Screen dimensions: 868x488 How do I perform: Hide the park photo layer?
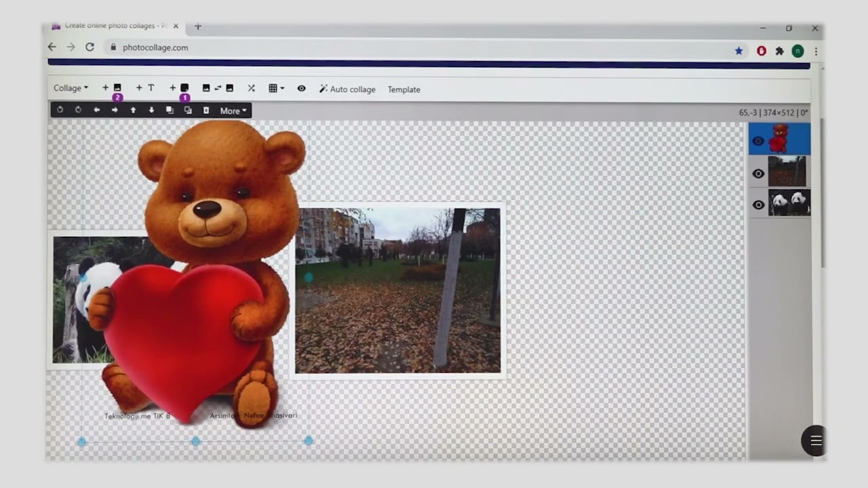pyautogui.click(x=758, y=174)
